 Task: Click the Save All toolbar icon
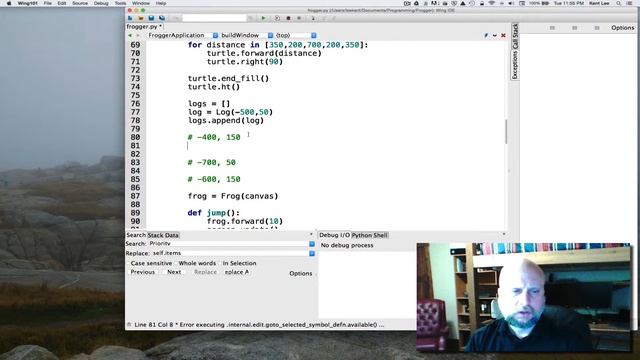coord(162,18)
